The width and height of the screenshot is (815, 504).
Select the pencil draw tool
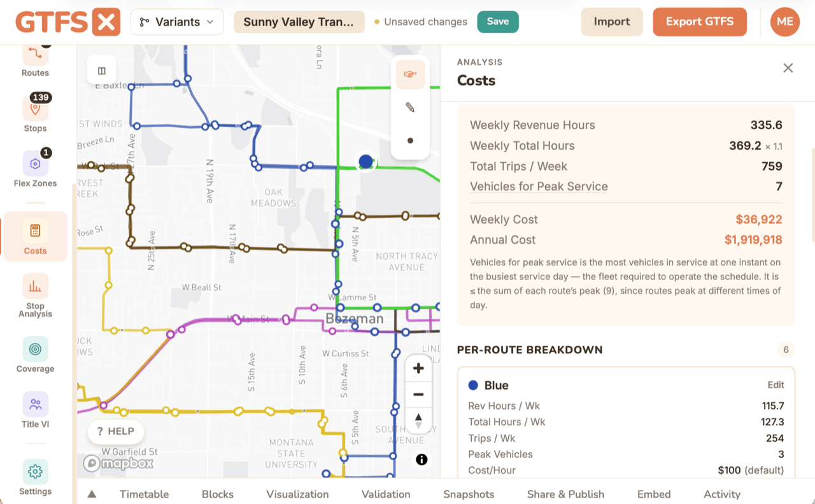coord(410,108)
